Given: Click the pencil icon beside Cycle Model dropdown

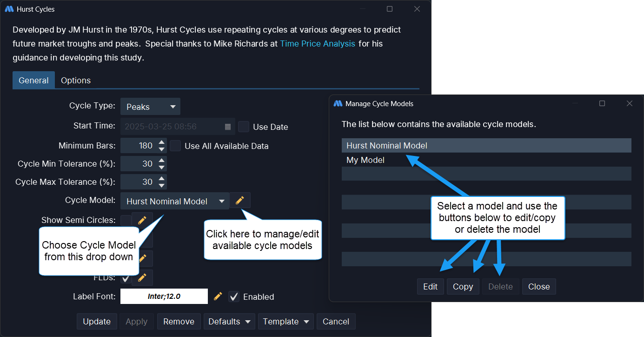Looking at the screenshot, I should coord(239,201).
